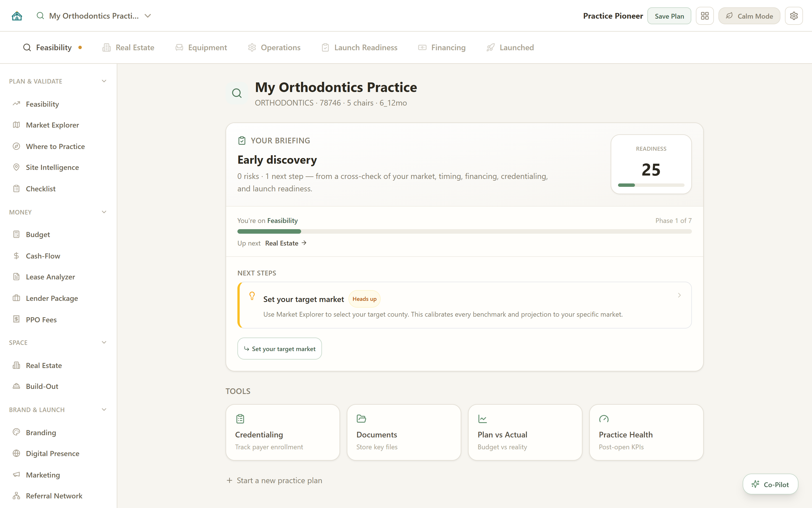The height and width of the screenshot is (508, 812).
Task: Click the Budget calculator icon
Action: (16, 234)
